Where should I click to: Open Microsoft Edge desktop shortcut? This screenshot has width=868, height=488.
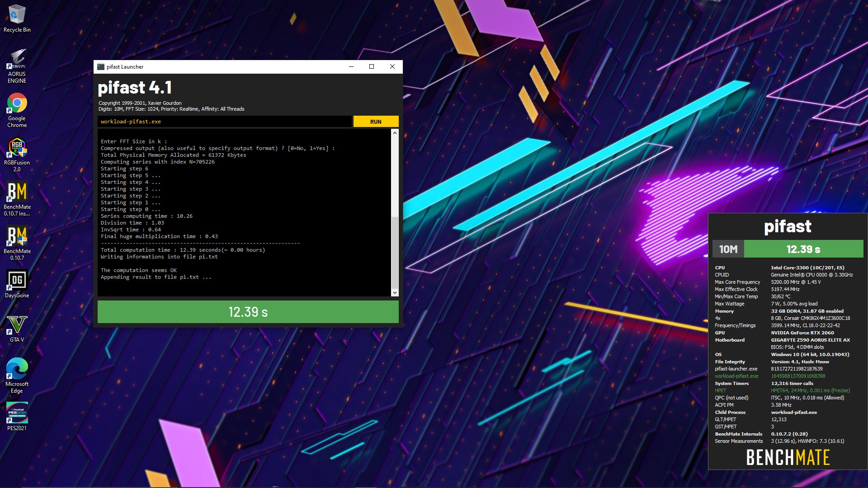pyautogui.click(x=17, y=376)
